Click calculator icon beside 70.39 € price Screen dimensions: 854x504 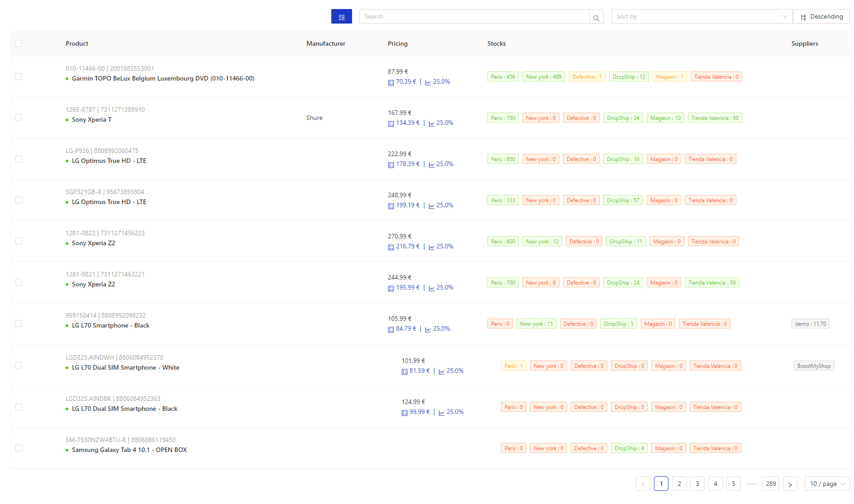391,82
